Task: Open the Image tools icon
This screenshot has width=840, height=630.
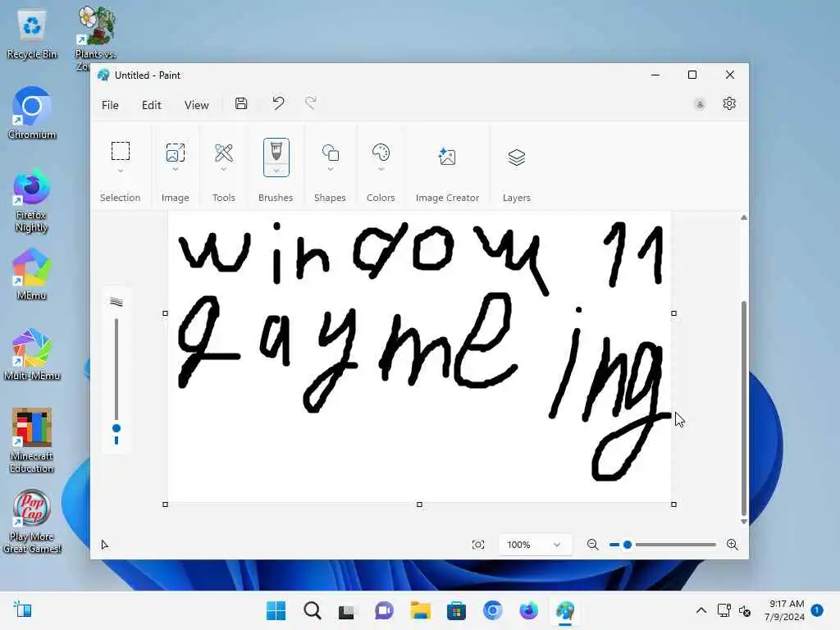Action: pos(176,153)
